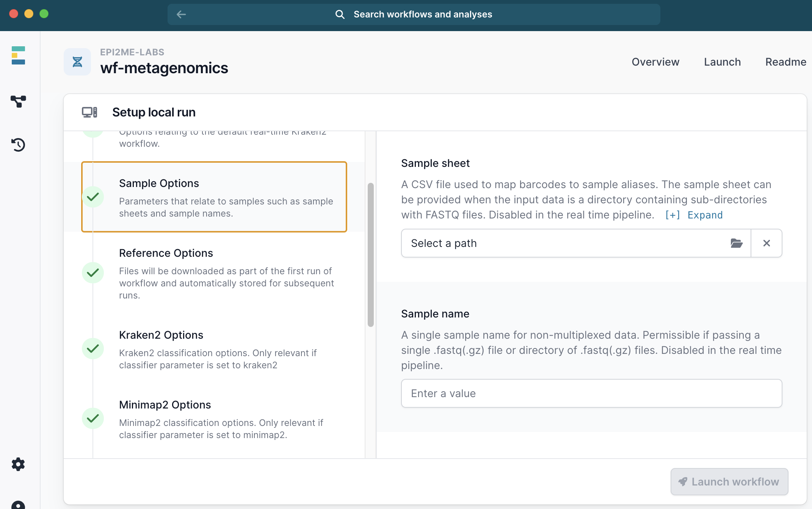Open the Workflows icon in the sidebar
The height and width of the screenshot is (509, 812).
(x=18, y=102)
